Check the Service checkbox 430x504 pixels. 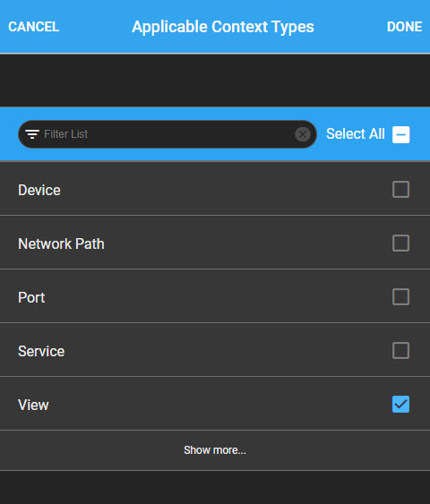[400, 350]
